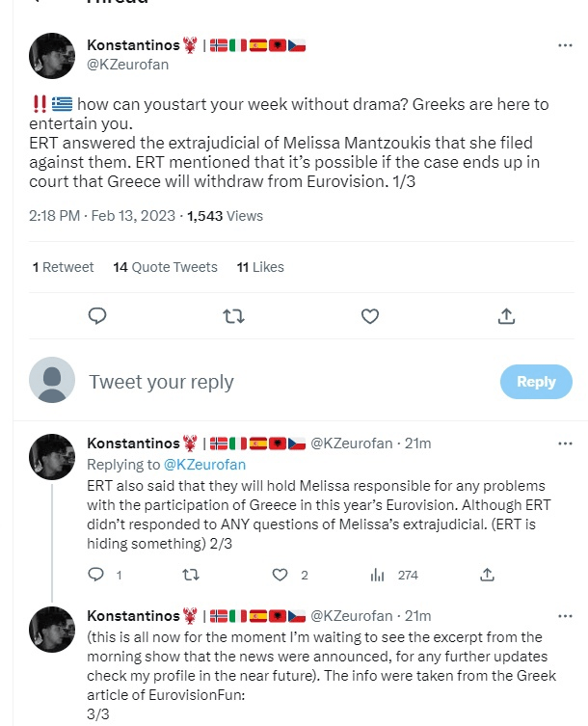Retweet the 2/3 reply tweet
This screenshot has height=726, width=588.
tap(190, 575)
